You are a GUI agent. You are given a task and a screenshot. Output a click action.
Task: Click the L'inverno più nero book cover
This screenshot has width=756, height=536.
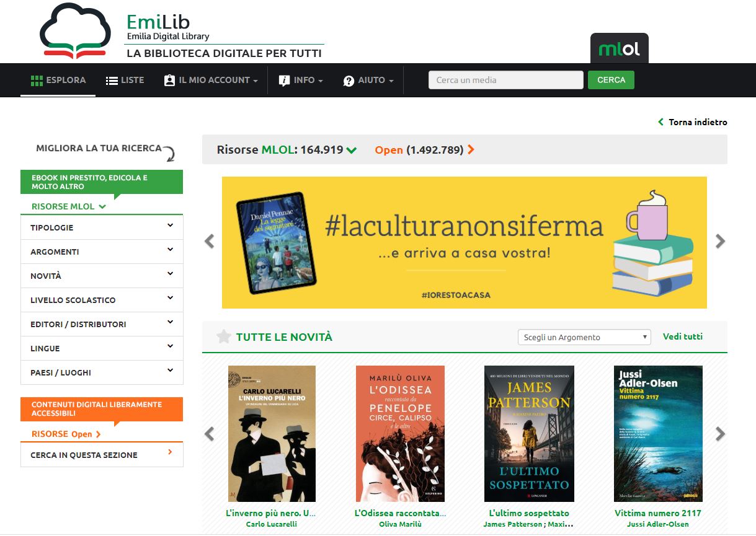point(272,434)
